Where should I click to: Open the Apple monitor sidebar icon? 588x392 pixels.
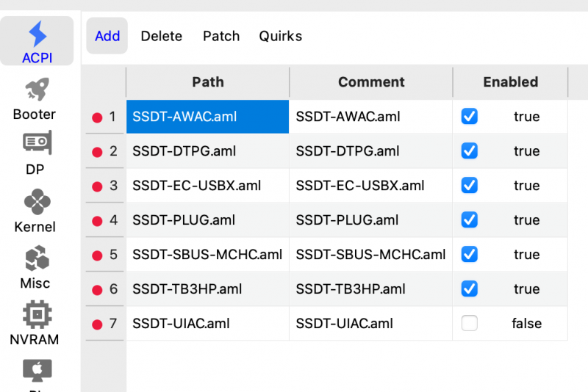[x=37, y=371]
